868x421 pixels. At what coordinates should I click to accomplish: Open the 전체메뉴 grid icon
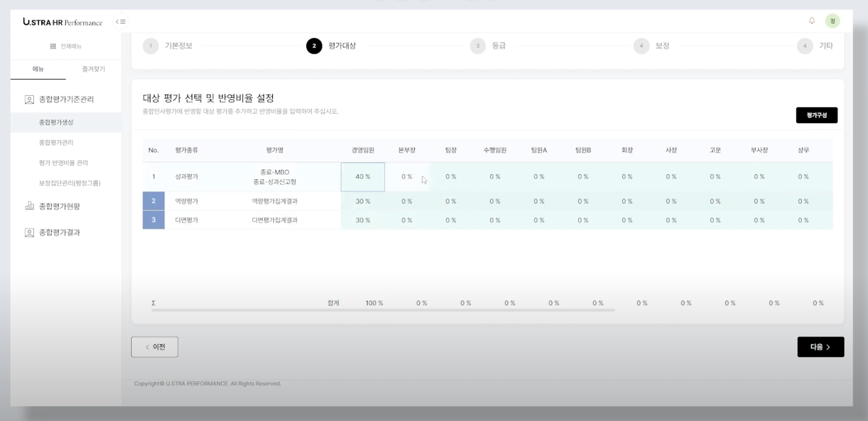coord(53,47)
